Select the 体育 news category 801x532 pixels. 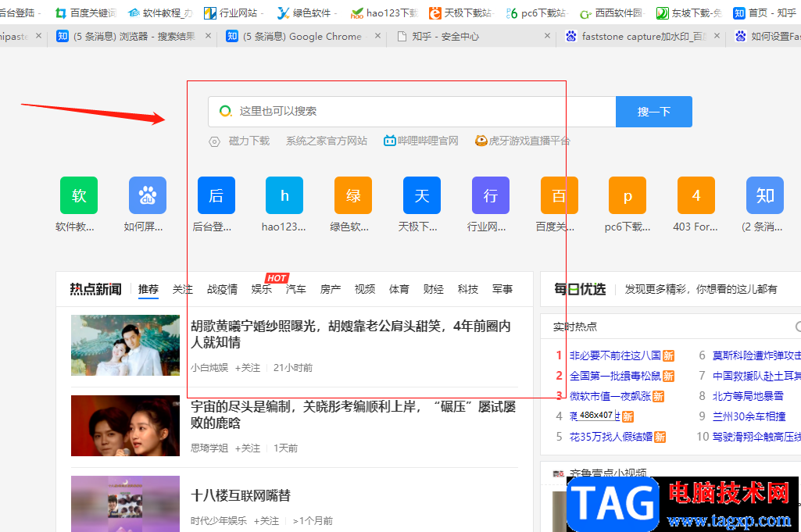coord(399,290)
